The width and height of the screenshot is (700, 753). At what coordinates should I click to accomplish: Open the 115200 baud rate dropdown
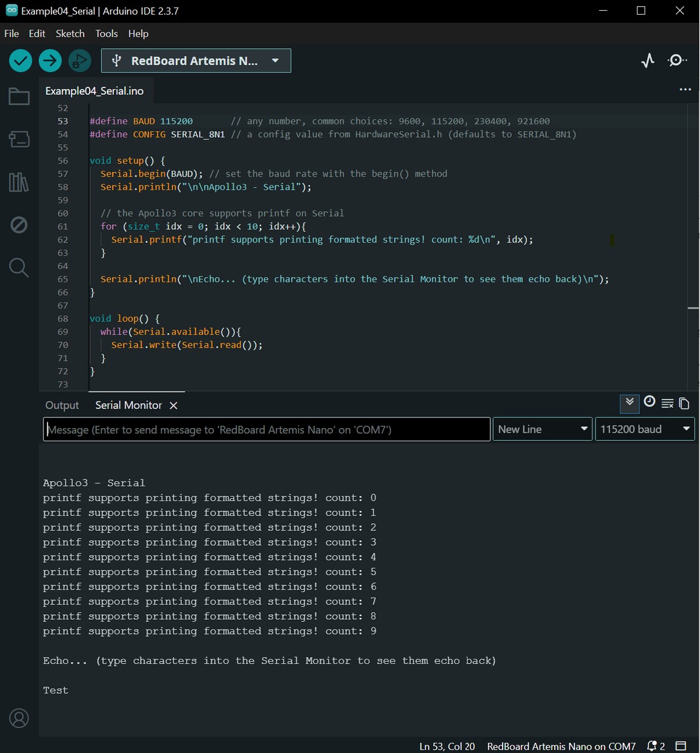(x=645, y=429)
